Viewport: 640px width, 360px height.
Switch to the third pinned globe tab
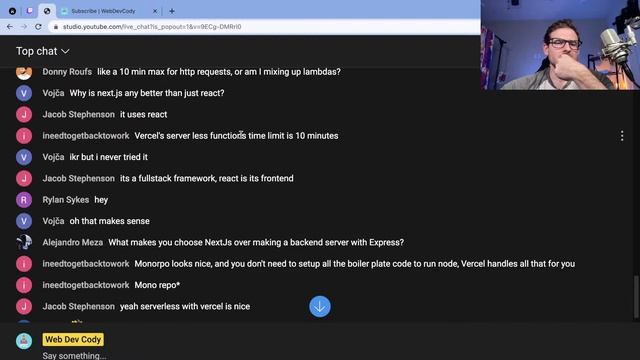47,11
